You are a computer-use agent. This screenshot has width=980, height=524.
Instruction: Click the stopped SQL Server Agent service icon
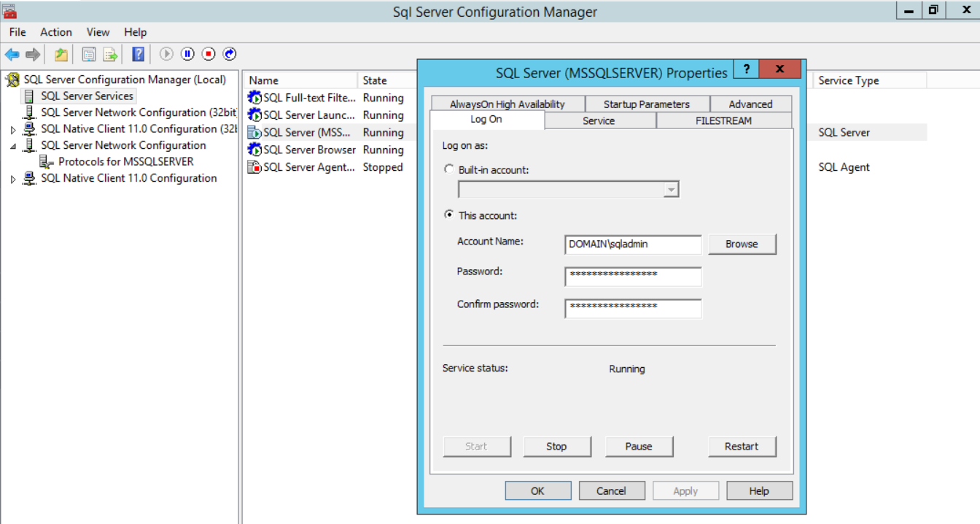254,167
